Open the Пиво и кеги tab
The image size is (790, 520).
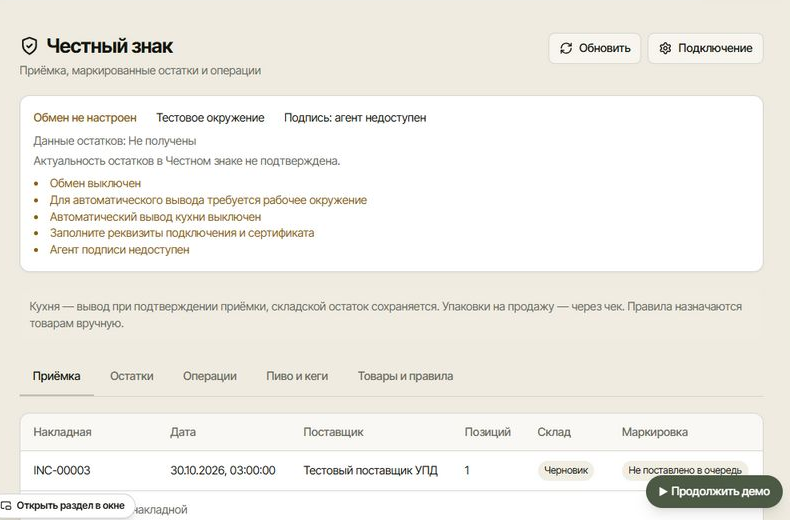(x=297, y=376)
